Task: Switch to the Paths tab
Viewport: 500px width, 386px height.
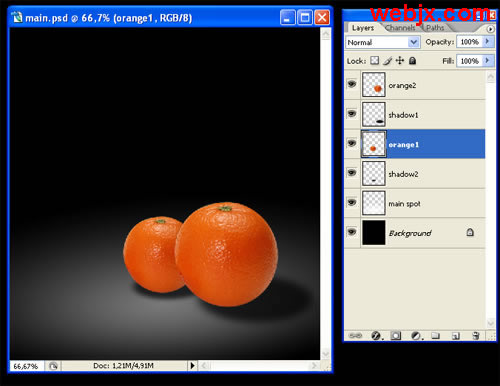Action: tap(435, 28)
